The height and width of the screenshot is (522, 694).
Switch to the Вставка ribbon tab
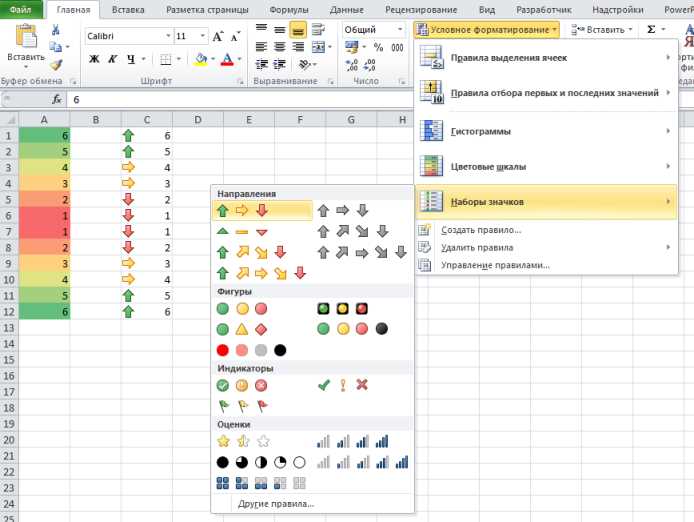pyautogui.click(x=128, y=9)
